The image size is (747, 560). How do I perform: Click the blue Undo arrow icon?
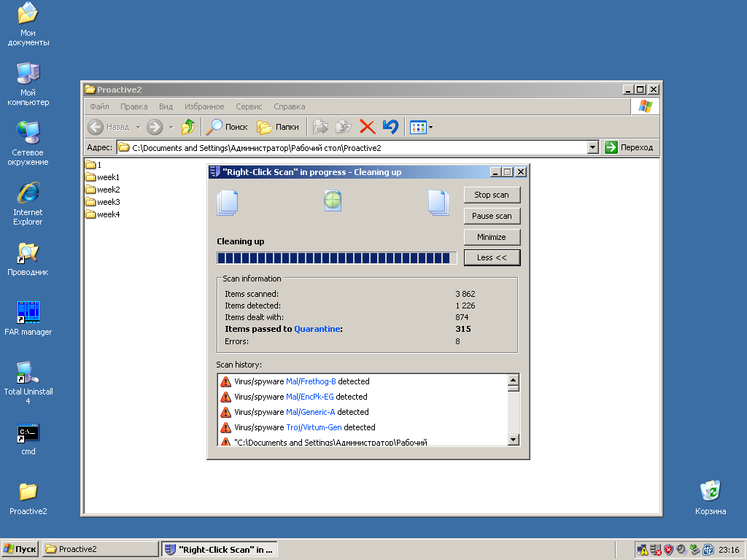click(x=390, y=127)
